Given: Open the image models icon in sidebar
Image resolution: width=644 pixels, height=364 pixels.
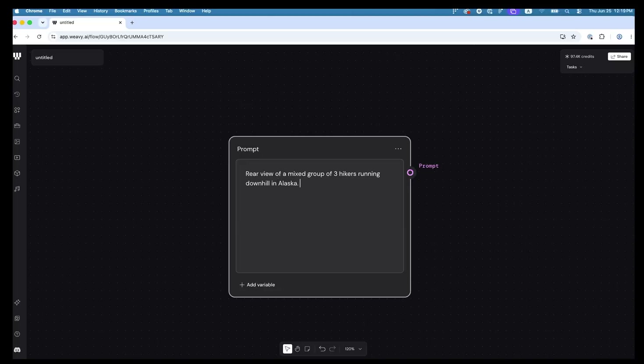Looking at the screenshot, I should [x=17, y=142].
